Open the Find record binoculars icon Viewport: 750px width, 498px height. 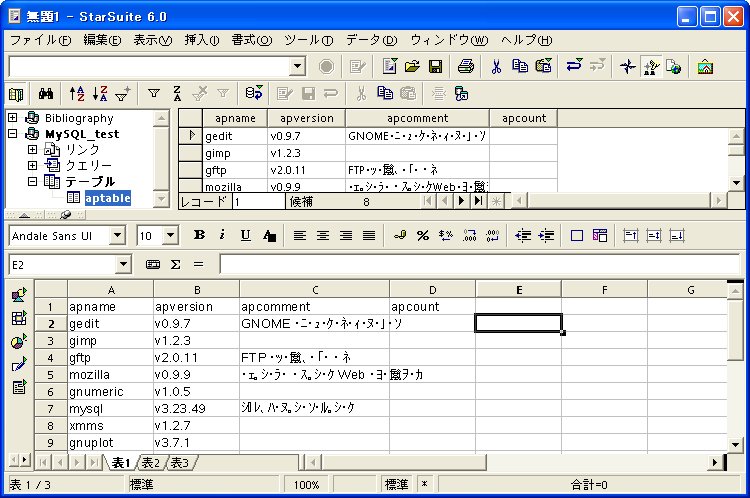46,94
